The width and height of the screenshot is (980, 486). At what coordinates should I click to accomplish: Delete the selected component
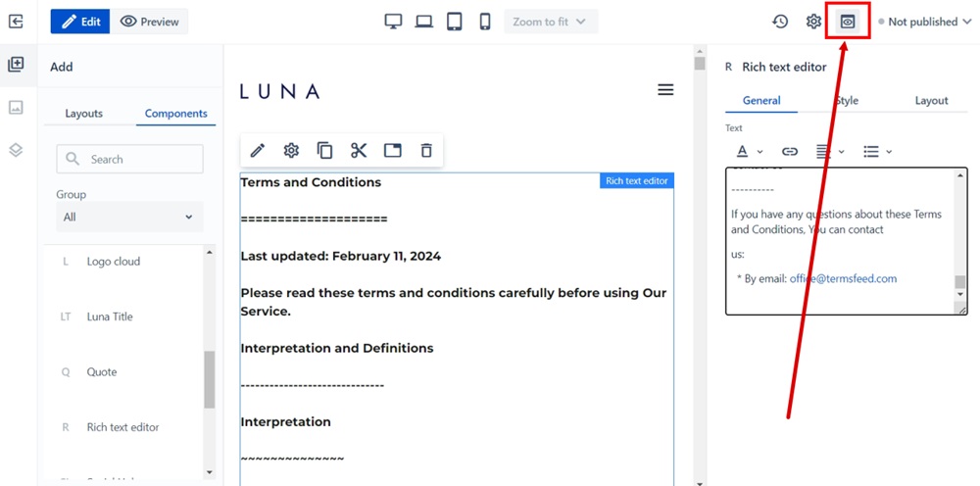click(426, 151)
